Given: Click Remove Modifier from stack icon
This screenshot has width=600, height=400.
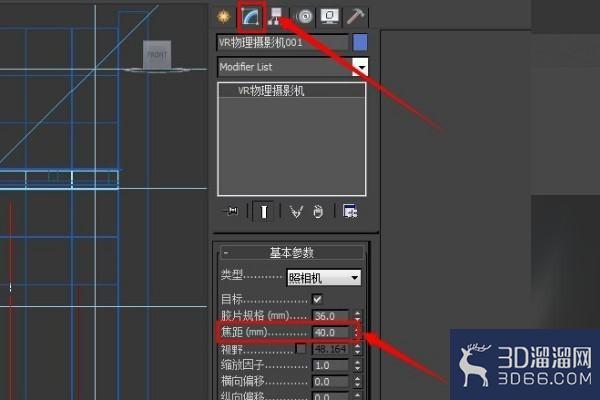Looking at the screenshot, I should pos(318,211).
